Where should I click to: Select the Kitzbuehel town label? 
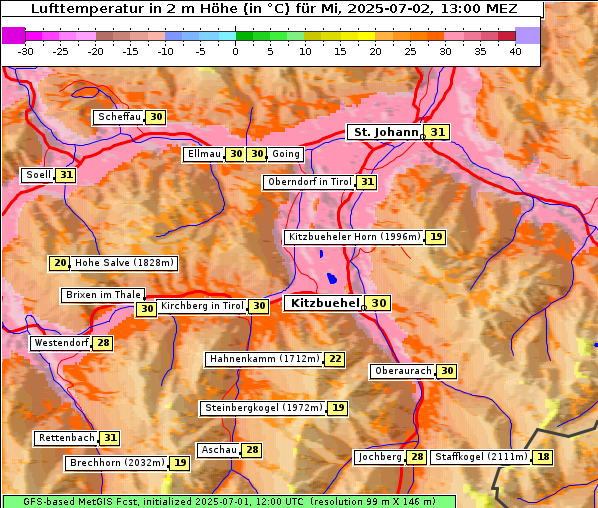324,303
